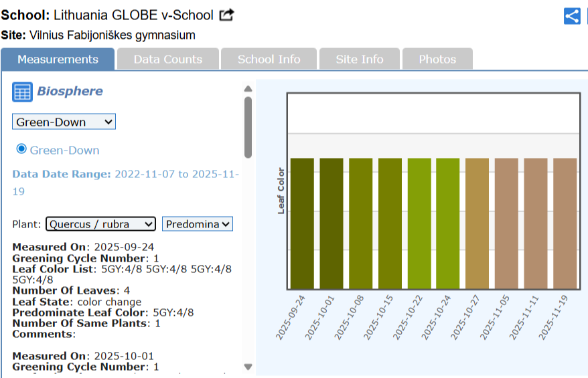Open the Site Info tab
588x378 pixels.
pos(360,60)
